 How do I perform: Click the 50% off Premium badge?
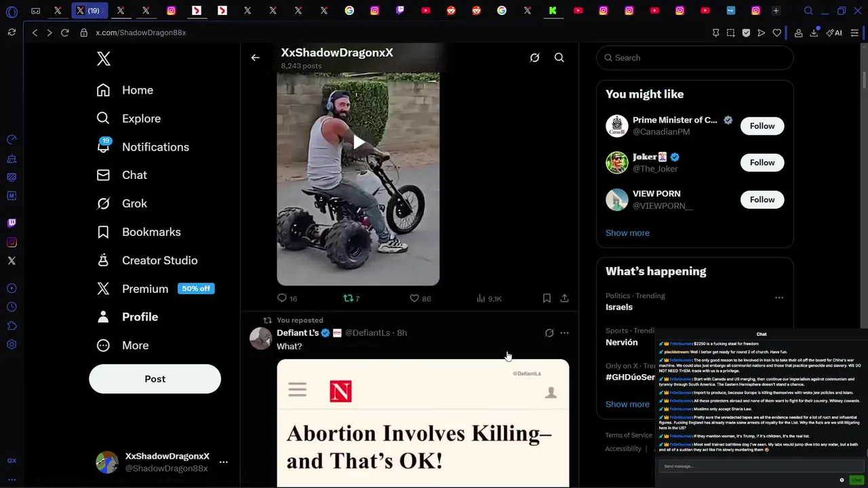196,289
